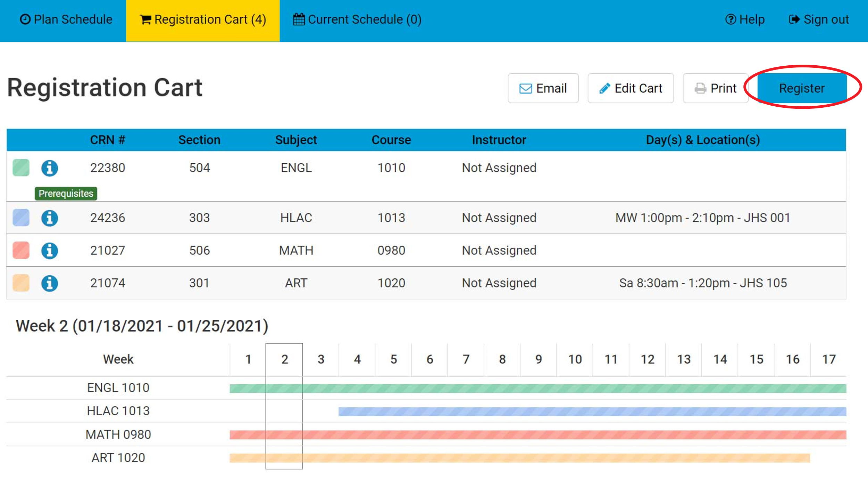
Task: Click the green ENGL color swatch
Action: pos(21,168)
